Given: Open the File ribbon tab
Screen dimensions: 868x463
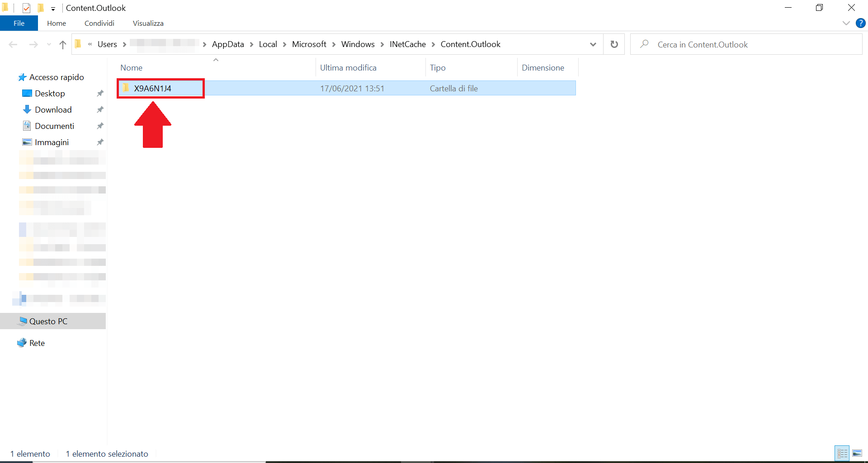Looking at the screenshot, I should (x=19, y=23).
